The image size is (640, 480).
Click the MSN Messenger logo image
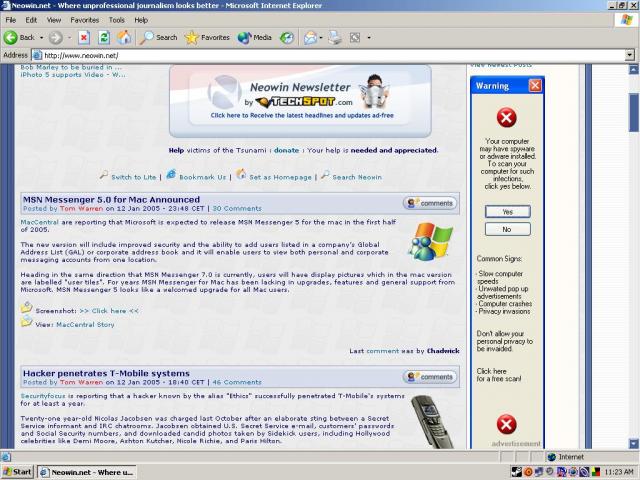[431, 241]
